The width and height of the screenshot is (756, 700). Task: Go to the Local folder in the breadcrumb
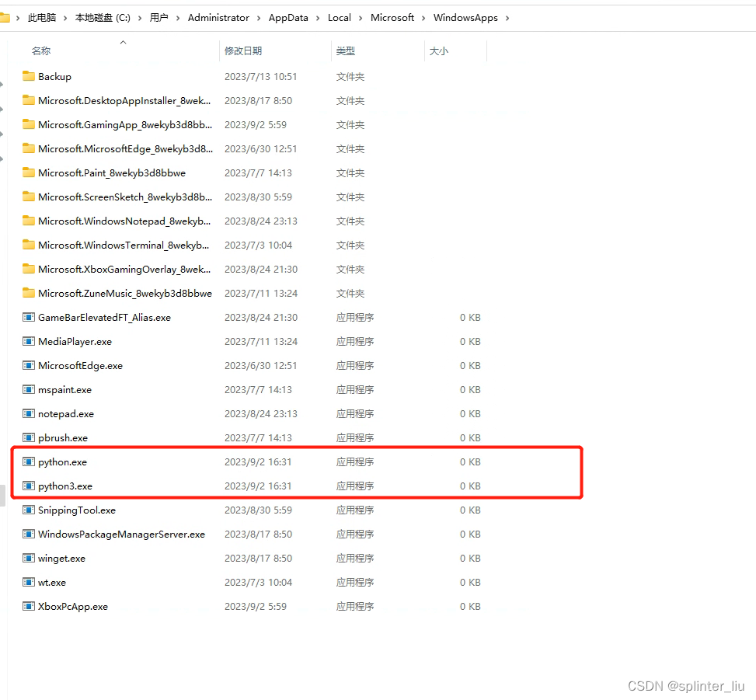(340, 17)
